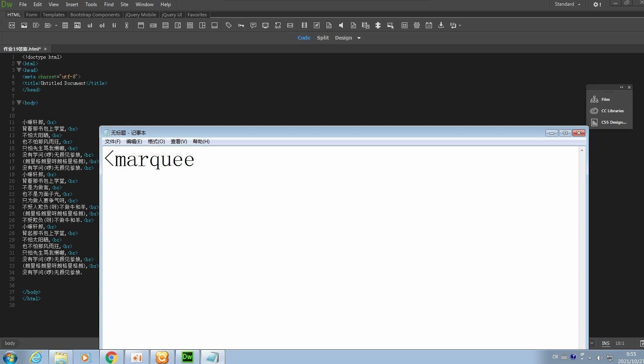The width and height of the screenshot is (644, 364).
Task: Insert a Footer element
Action: [x=215, y=25]
